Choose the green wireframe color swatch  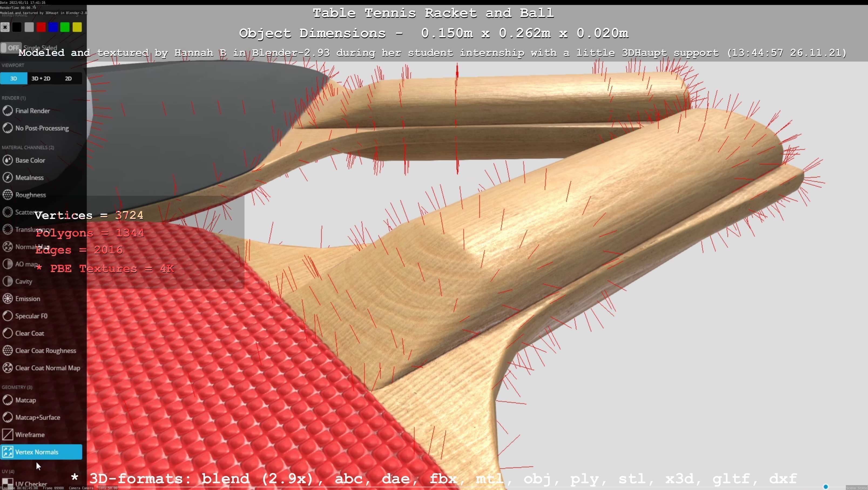[x=65, y=27]
